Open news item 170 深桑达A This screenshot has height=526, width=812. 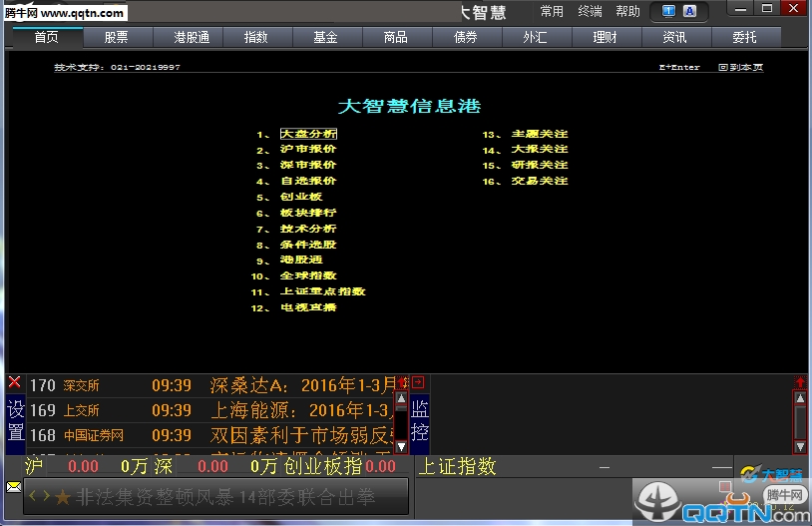[x=210, y=385]
